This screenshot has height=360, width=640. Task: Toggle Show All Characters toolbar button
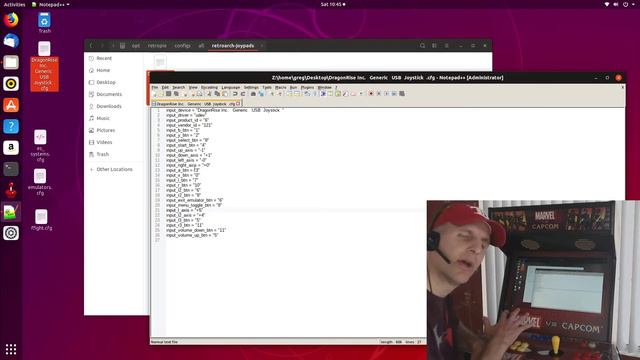coord(314,93)
